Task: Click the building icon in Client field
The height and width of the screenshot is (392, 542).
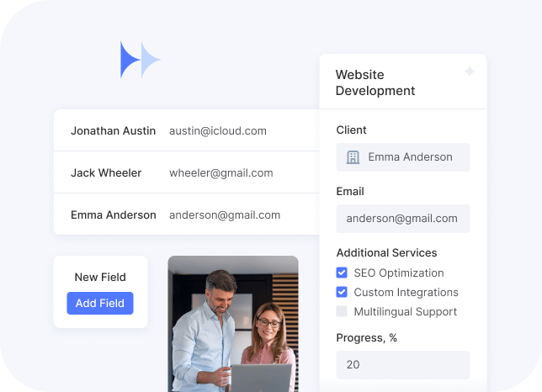Action: (x=353, y=157)
